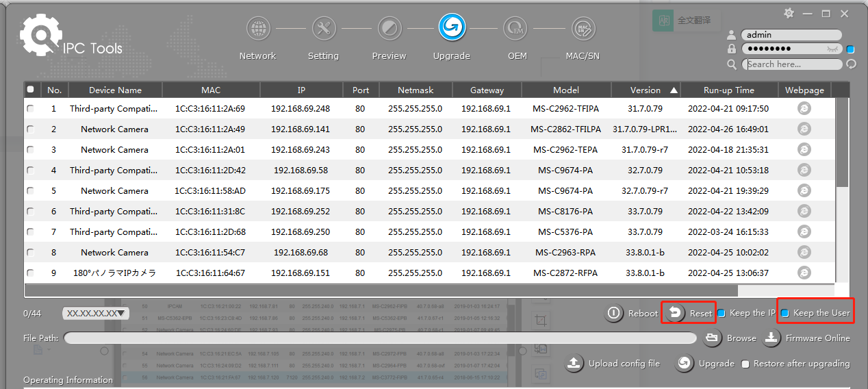Upload config file to devices

(613, 364)
